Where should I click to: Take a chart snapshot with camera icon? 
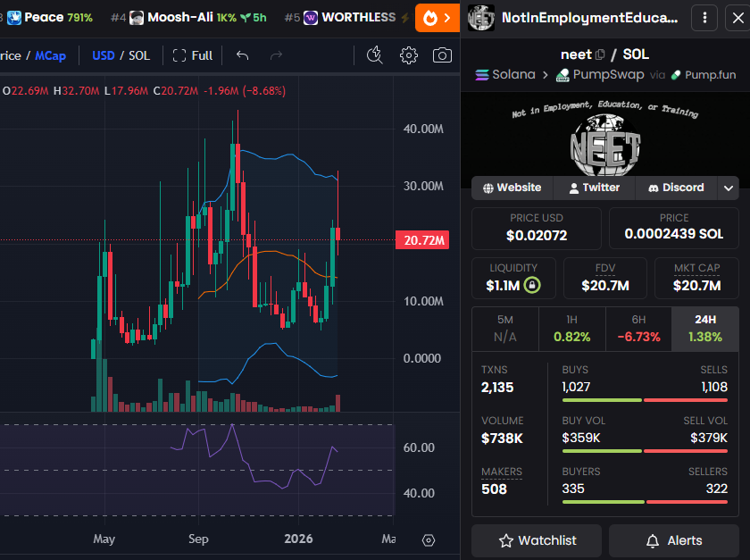point(442,55)
